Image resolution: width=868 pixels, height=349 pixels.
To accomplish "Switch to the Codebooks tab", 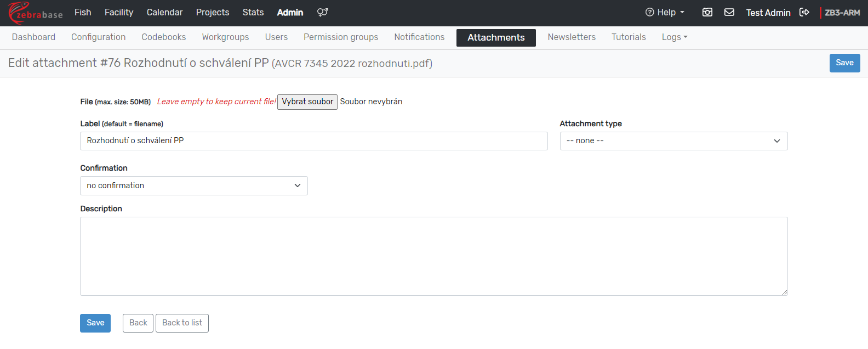I will click(x=163, y=37).
